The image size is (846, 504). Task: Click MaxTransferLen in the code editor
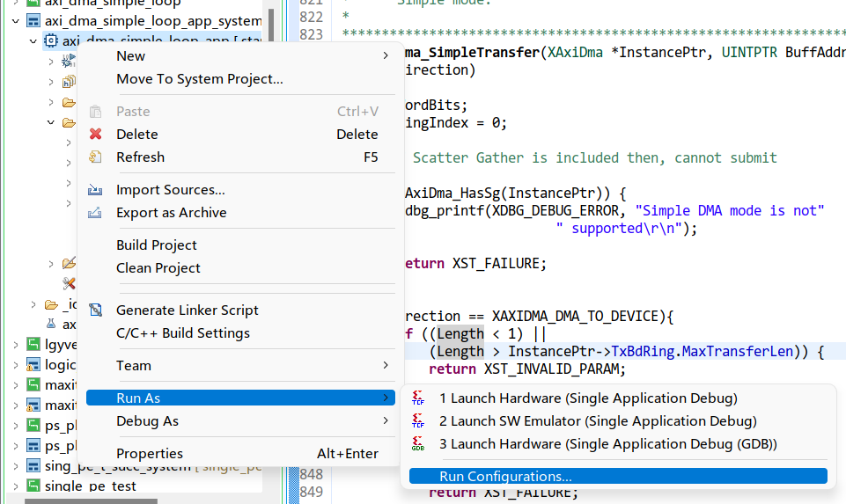click(x=738, y=352)
